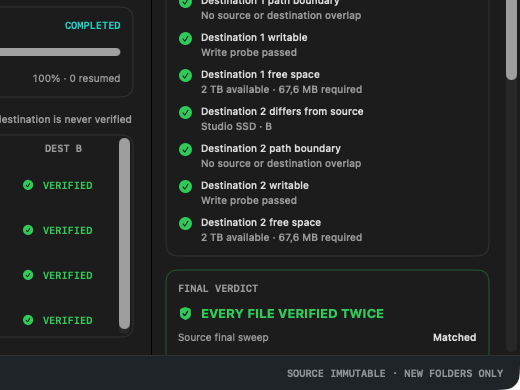The height and width of the screenshot is (390, 520).
Task: Click 'Destination 2 differs from source' title
Action: tap(282, 111)
